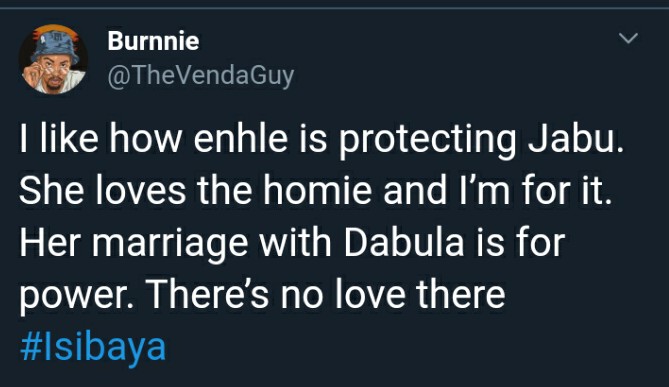
Task: Click the line 'She loves the homie'
Action: [315, 190]
